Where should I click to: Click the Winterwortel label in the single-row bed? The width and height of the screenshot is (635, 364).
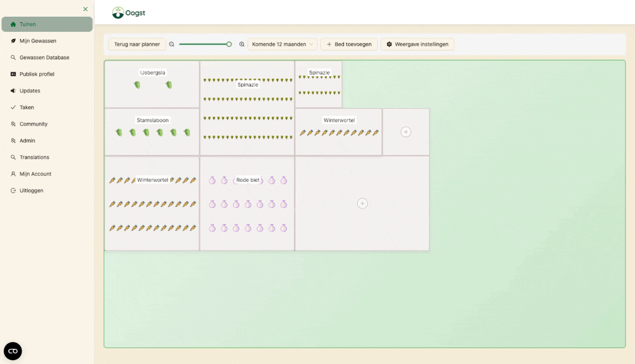[339, 120]
